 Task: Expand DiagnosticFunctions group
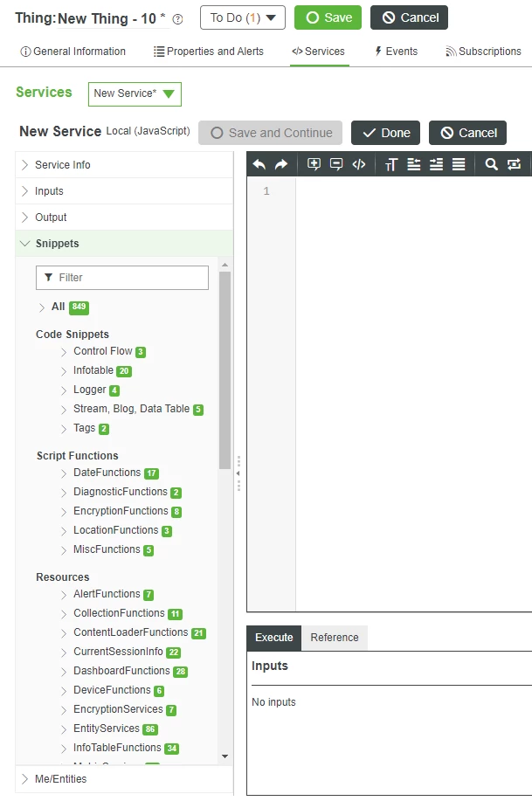(64, 493)
